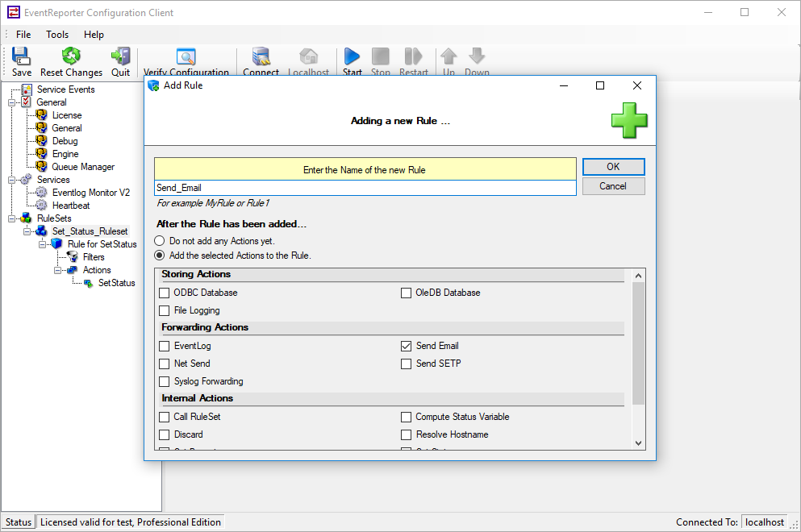Screen dimensions: 801x532
Task: Click the rule name input field
Action: [x=365, y=188]
